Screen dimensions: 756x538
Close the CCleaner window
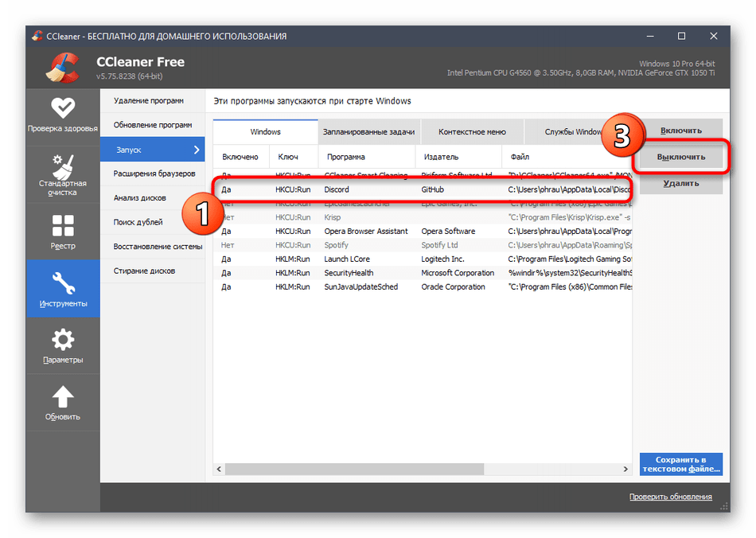click(x=714, y=36)
